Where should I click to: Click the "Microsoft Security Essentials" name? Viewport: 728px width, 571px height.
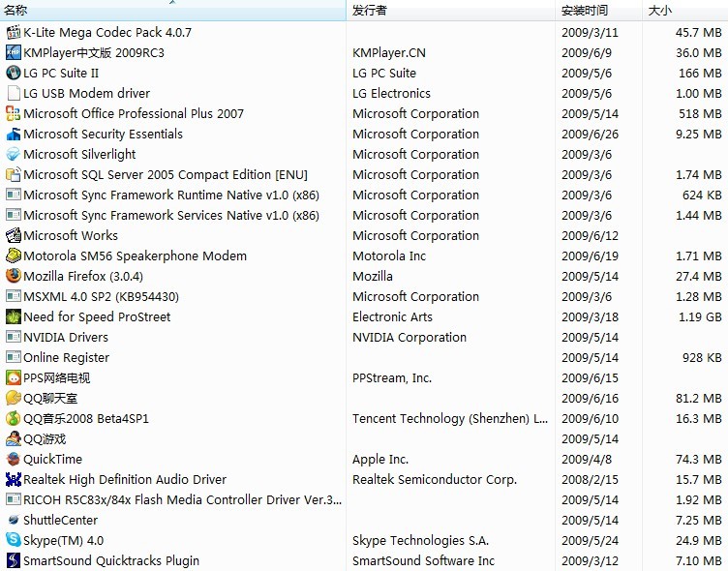point(103,135)
